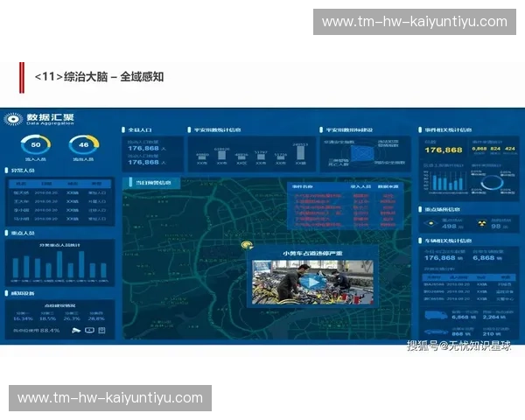Click the truck icon in vehicle panel
Viewport: 525px width, 420px height.
[436, 315]
